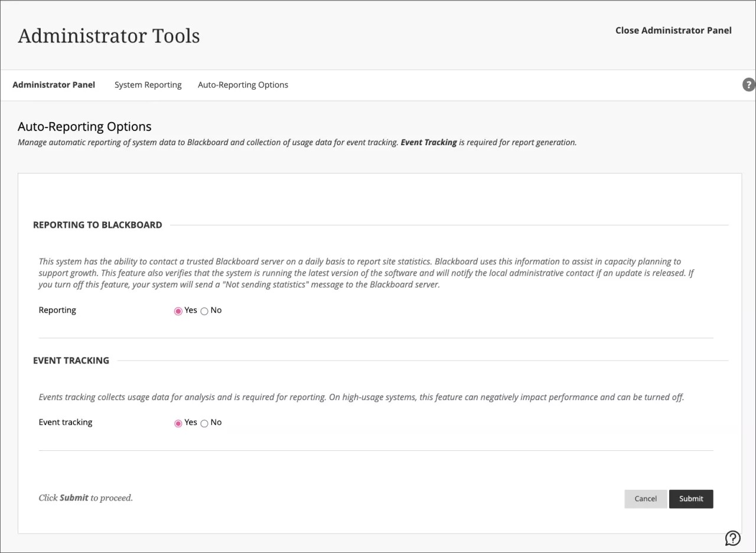Disable Reporting by selecting No

pos(204,310)
